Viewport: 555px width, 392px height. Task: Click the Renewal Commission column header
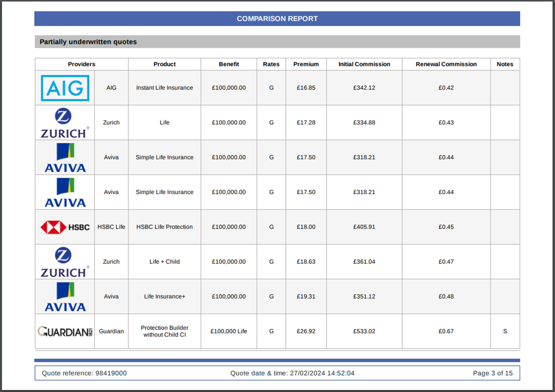pos(446,64)
